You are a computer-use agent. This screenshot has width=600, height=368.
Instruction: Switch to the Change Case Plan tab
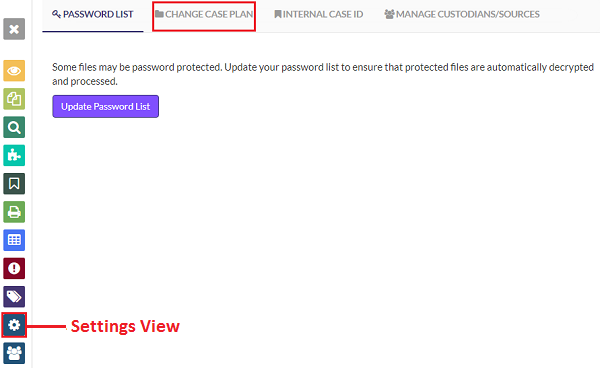(204, 15)
